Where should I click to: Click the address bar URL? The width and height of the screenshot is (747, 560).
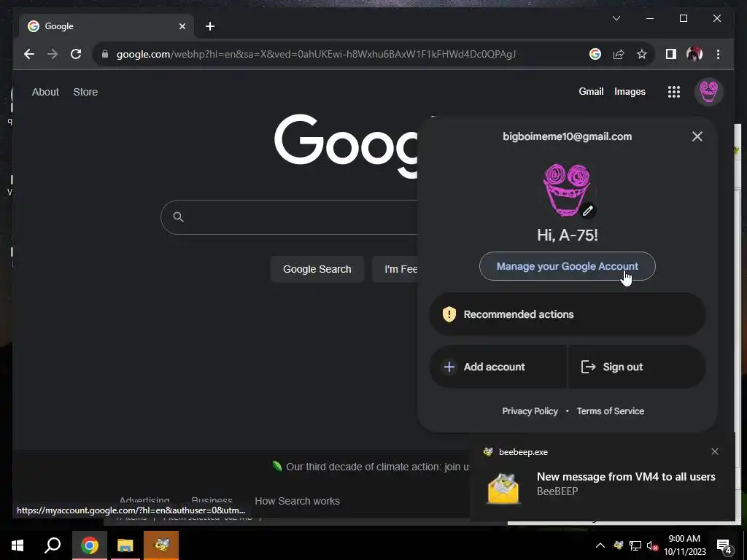316,54
